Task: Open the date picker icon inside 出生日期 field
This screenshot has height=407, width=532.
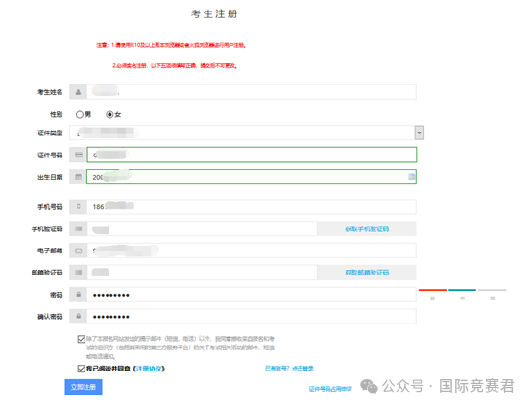Action: (411, 177)
